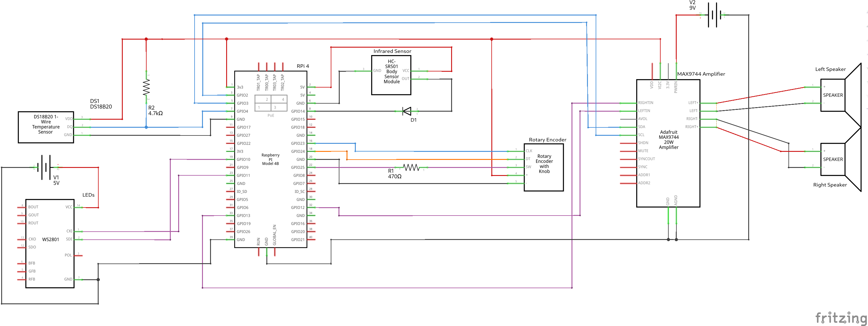This screenshot has width=868, height=326.
Task: Click the GLOBAL_EN pin label
Action: pos(275,235)
